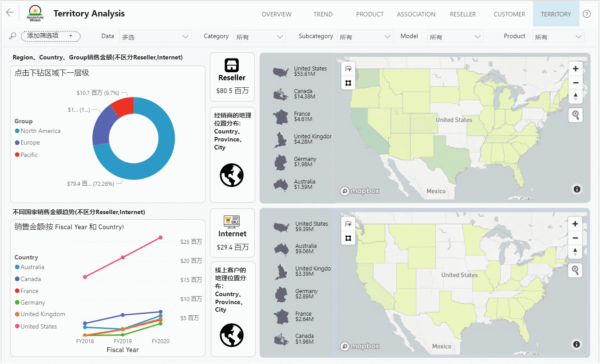Click the globe icon under Reseller
Image resolution: width=600 pixels, height=364 pixels.
(x=232, y=175)
